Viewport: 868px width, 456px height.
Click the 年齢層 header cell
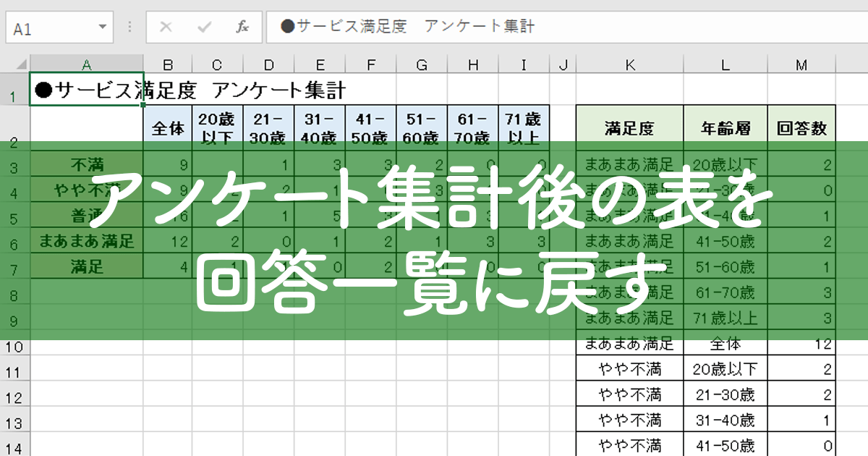point(726,128)
